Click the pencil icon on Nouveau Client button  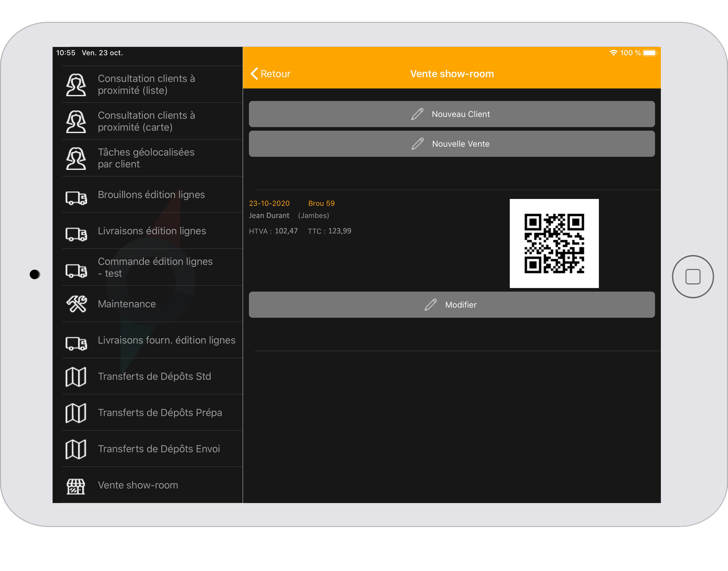point(417,114)
